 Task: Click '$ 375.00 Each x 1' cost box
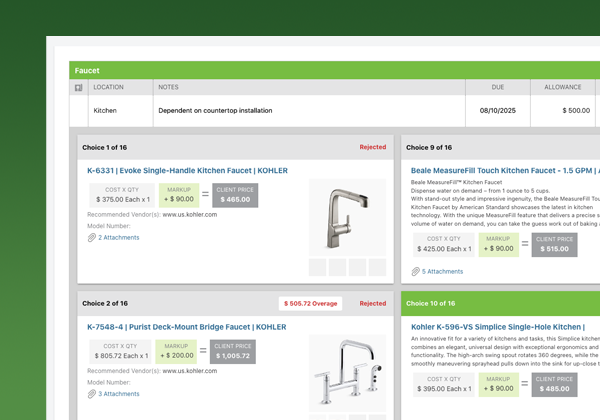pyautogui.click(x=122, y=195)
